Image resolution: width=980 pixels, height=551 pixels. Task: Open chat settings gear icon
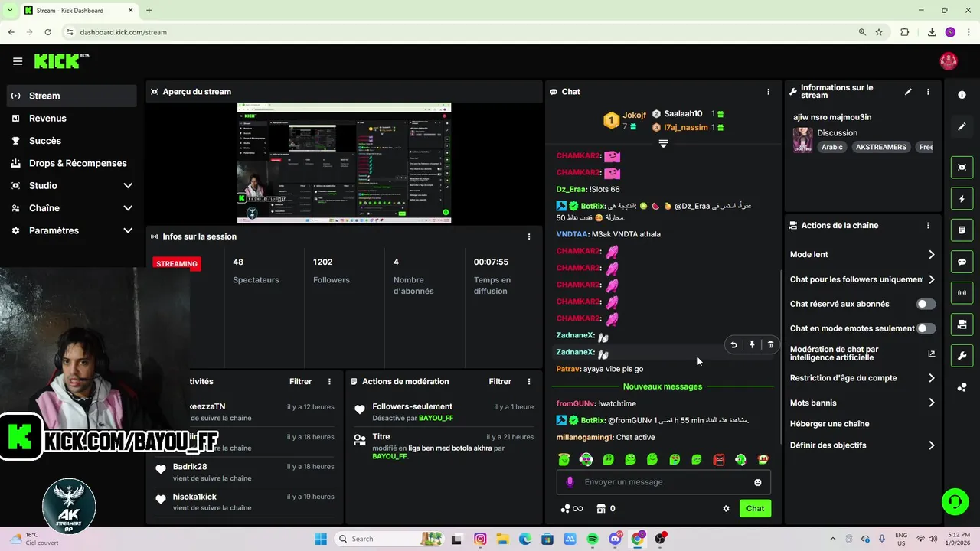coord(726,508)
